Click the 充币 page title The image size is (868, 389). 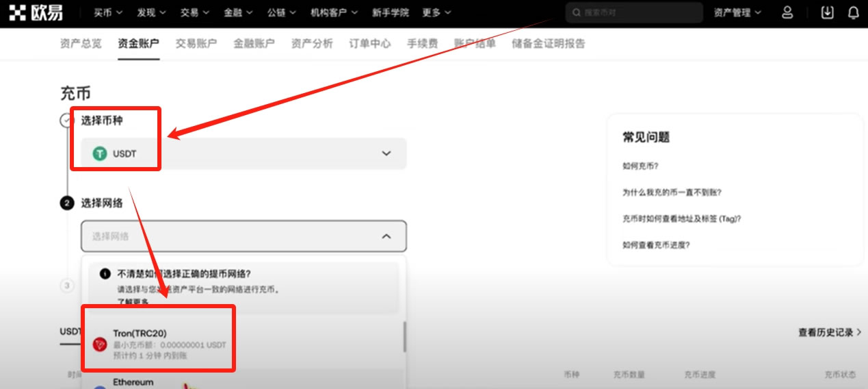[x=75, y=93]
